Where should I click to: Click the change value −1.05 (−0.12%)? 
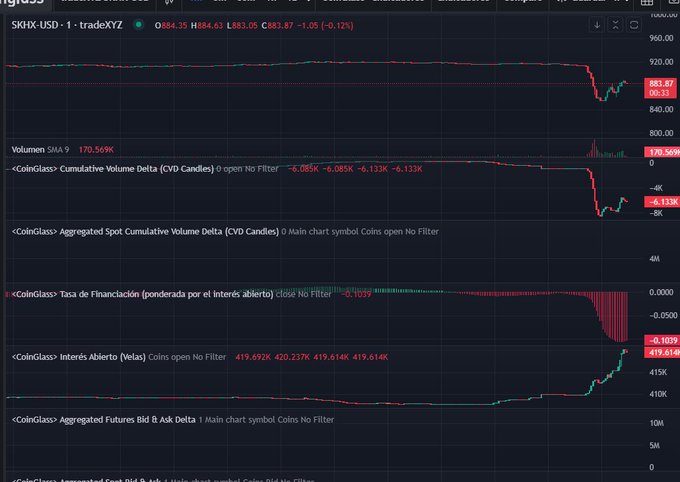point(325,26)
